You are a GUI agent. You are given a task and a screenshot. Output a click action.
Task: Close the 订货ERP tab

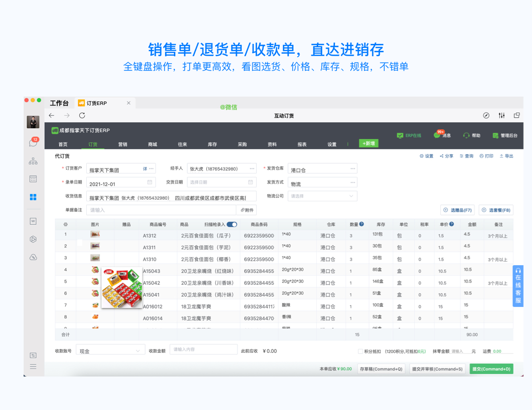click(x=129, y=103)
